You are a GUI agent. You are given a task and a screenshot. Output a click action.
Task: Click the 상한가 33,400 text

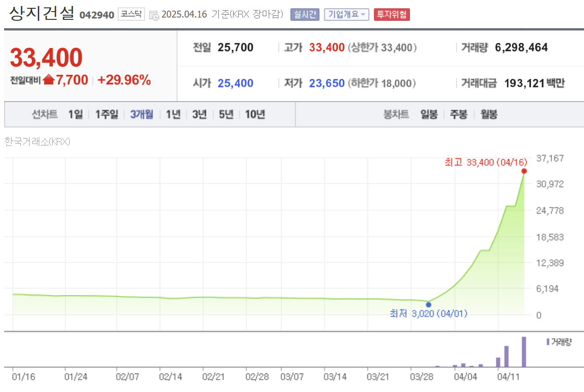pos(382,47)
